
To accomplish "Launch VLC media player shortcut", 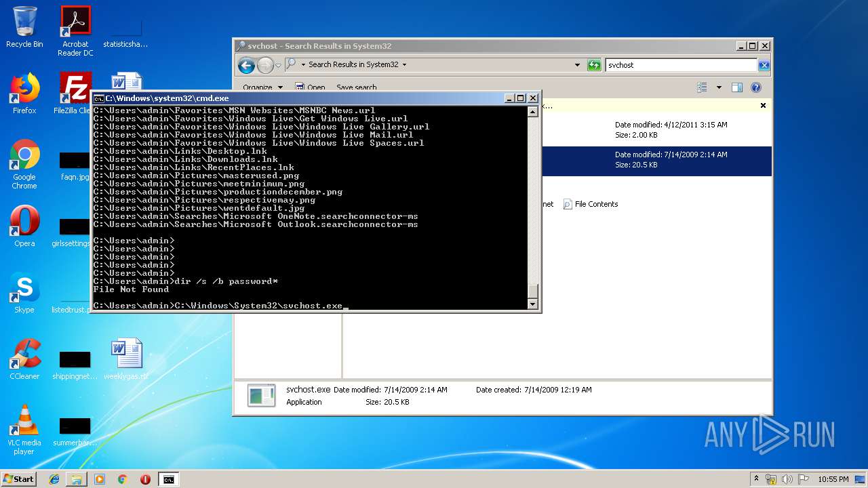I will [x=24, y=430].
